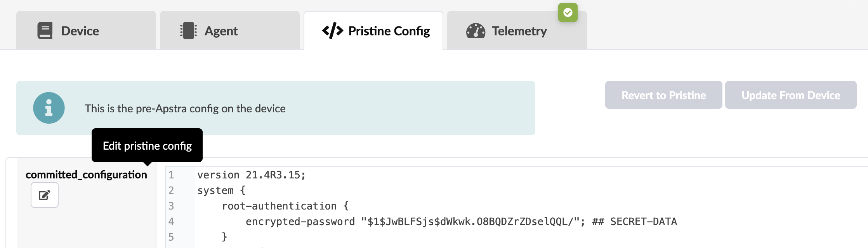Select the Pristine Config tab label
This screenshot has width=868, height=248.
pyautogui.click(x=389, y=31)
